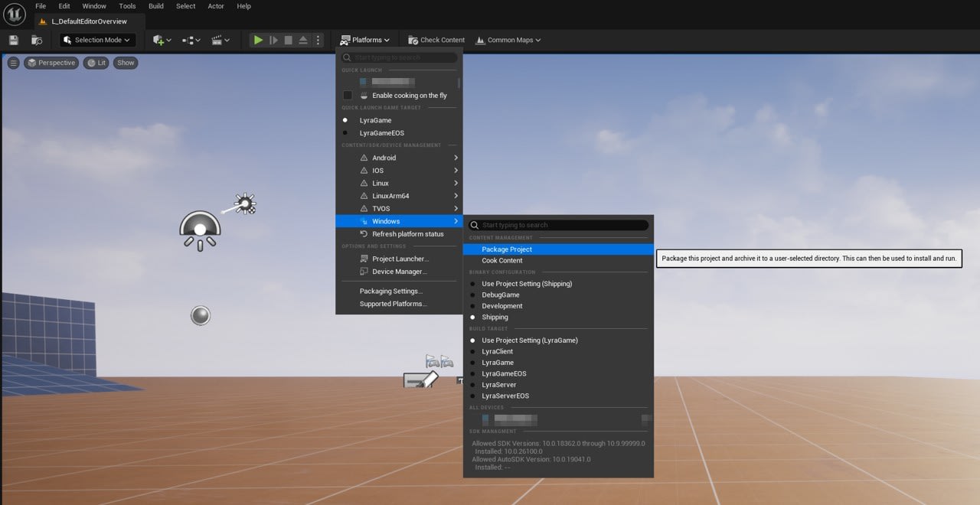Open the play settings ellipsis icon
The height and width of the screenshot is (505, 980).
coord(318,39)
